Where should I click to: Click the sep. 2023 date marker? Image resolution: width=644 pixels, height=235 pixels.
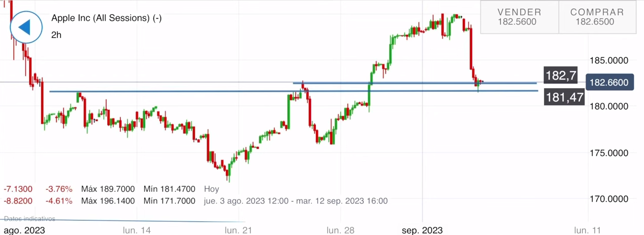[422, 230]
